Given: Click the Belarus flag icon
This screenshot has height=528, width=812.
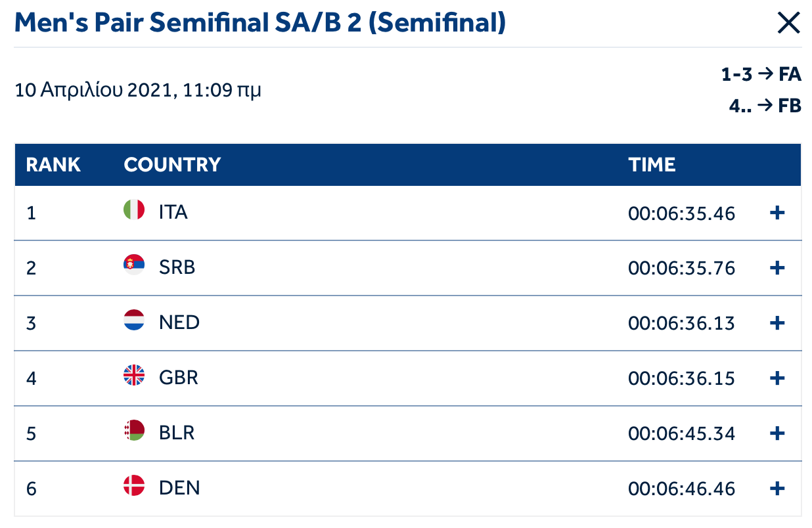Looking at the screenshot, I should [134, 430].
